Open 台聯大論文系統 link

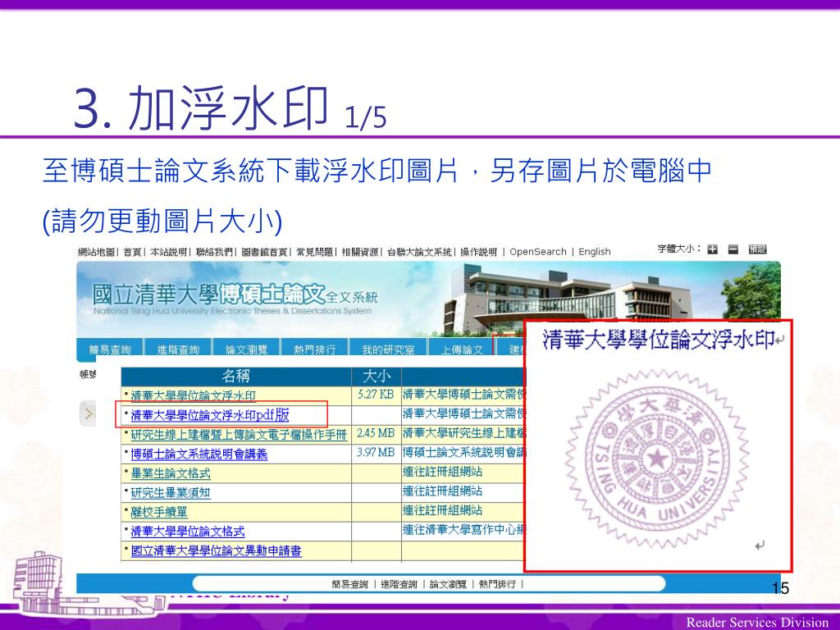pyautogui.click(x=419, y=252)
